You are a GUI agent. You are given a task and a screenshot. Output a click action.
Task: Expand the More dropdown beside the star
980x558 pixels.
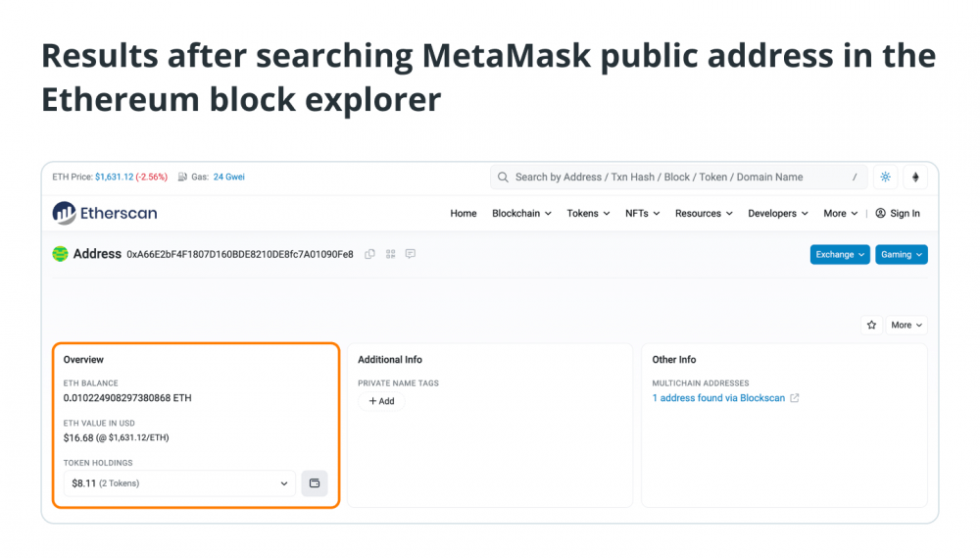pos(906,325)
